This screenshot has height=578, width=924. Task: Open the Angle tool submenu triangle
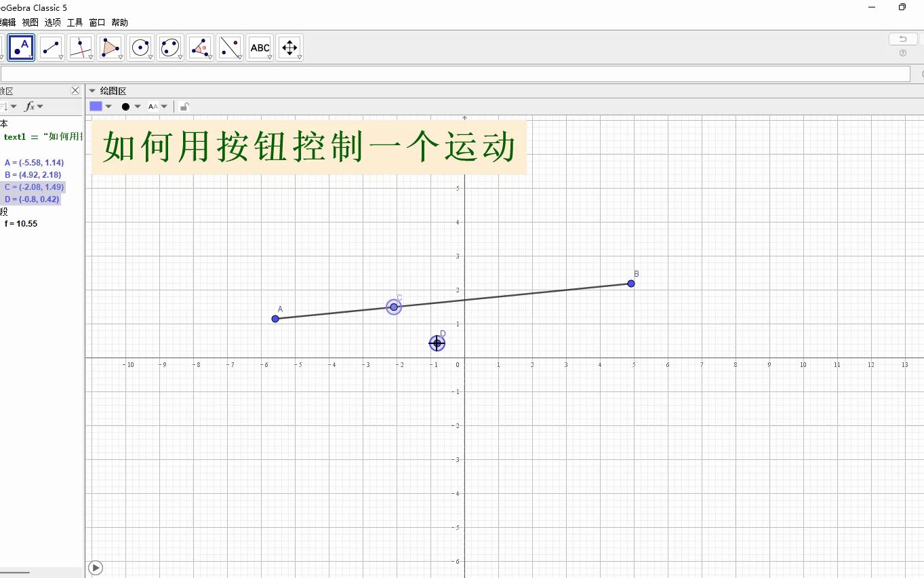pos(210,58)
